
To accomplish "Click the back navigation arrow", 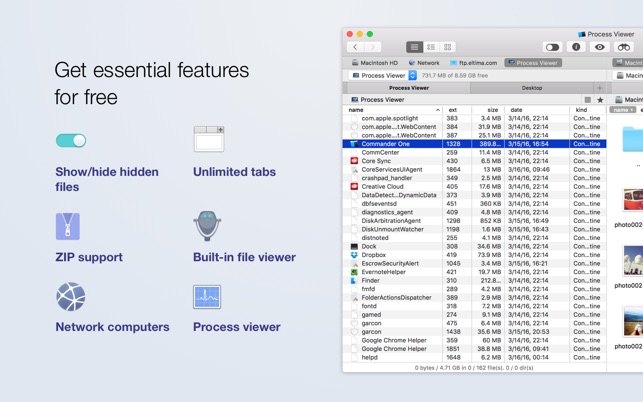I will click(355, 47).
